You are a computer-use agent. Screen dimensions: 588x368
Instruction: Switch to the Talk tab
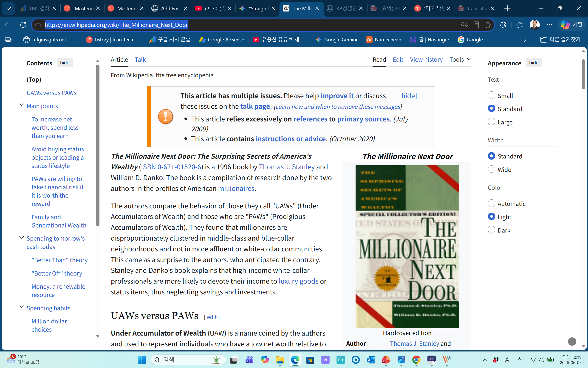[x=140, y=59]
